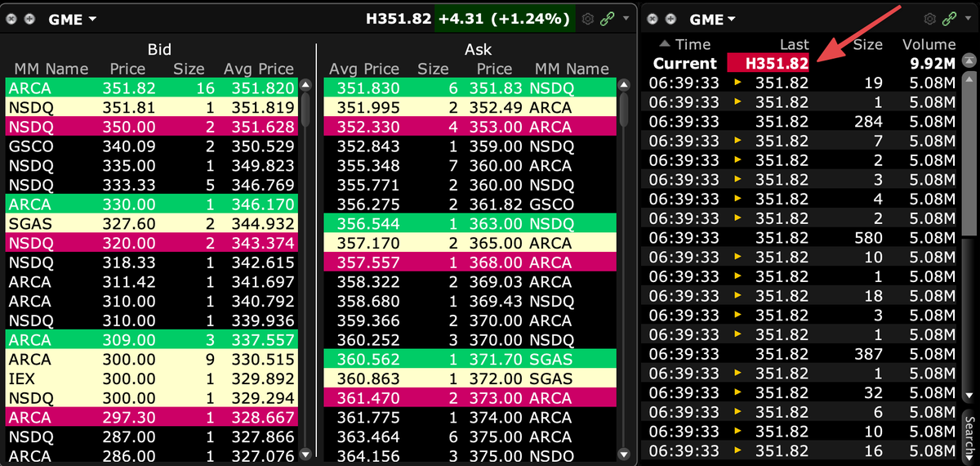
Task: Open the GME ticker dropdown in order book window
Action: pos(72,19)
